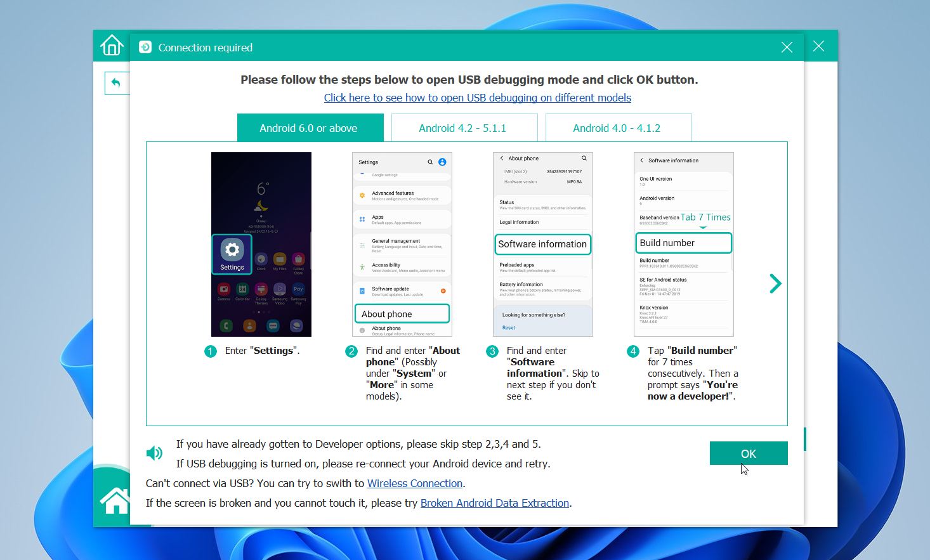Click the large house icon at bottom left
This screenshot has height=560, width=930.
116,500
